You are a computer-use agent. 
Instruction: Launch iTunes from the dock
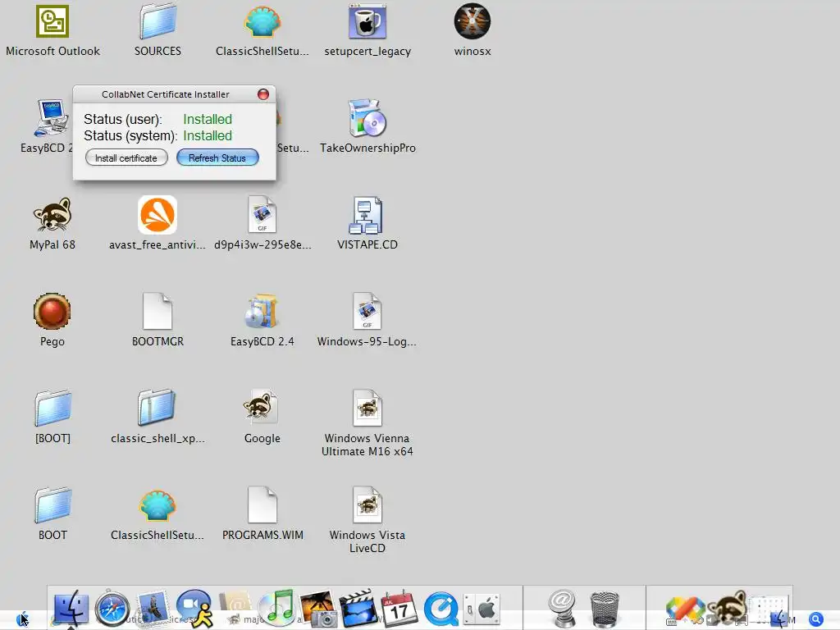tap(277, 609)
